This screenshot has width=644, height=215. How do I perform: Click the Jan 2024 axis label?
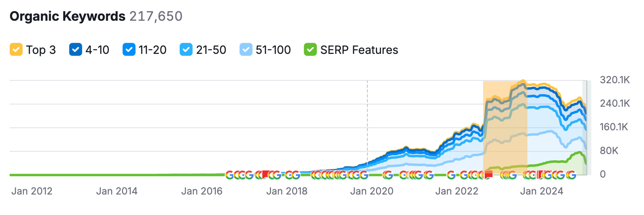(542, 191)
